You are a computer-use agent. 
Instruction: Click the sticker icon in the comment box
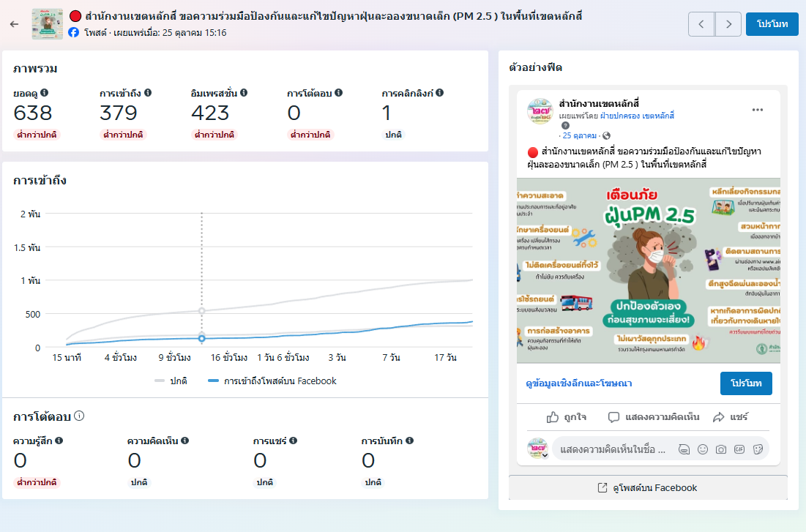[758, 449]
